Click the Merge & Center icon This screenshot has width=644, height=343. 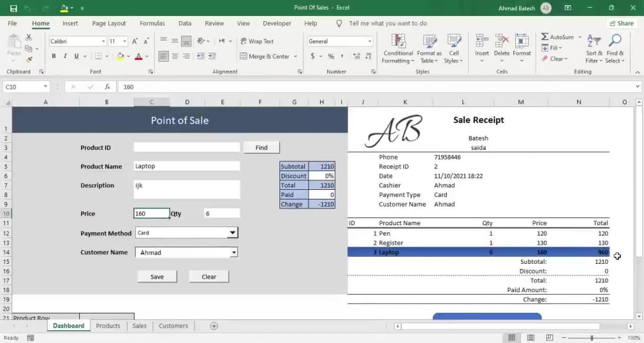[243, 56]
